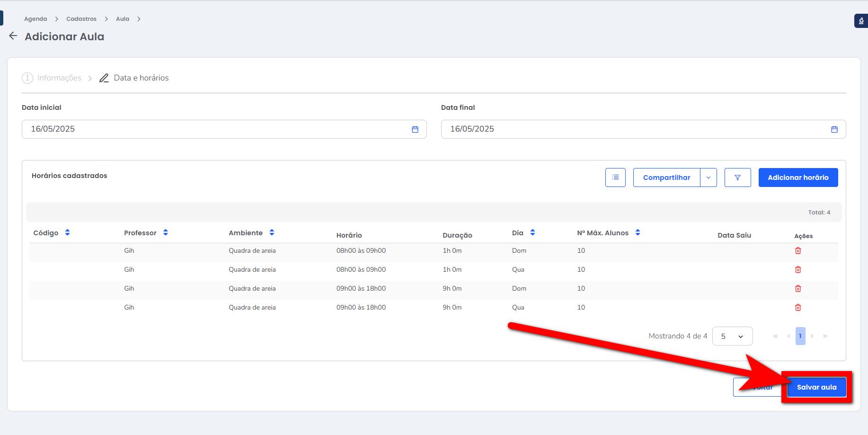Image resolution: width=868 pixels, height=435 pixels.
Task: Sort the table by Professor
Action: 165,232
